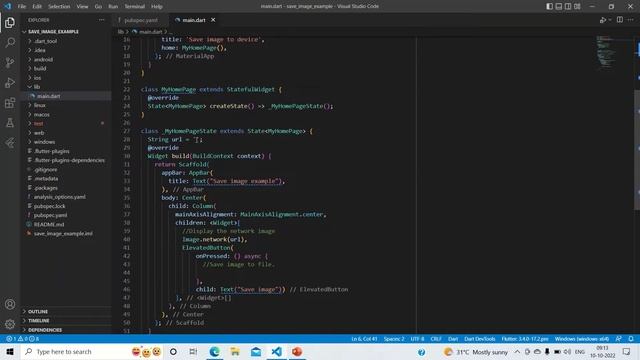Open the Terminal menu
The height and width of the screenshot is (360, 640).
tap(135, 7)
